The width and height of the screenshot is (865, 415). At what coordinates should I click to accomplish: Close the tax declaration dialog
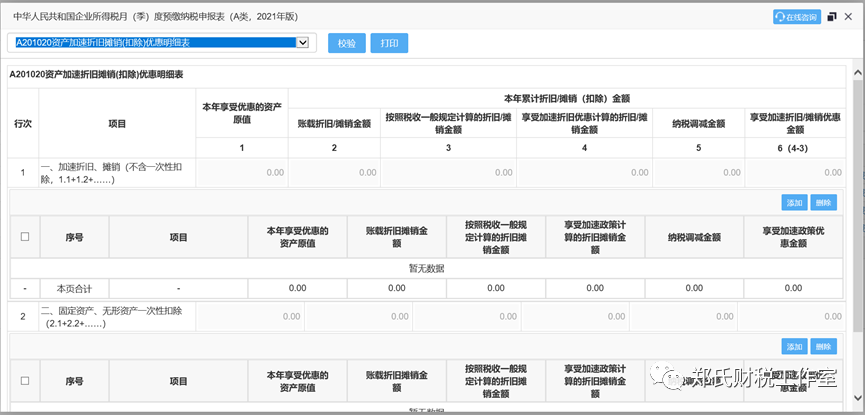pyautogui.click(x=848, y=17)
